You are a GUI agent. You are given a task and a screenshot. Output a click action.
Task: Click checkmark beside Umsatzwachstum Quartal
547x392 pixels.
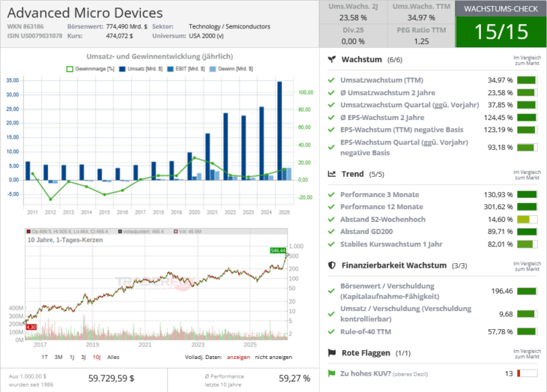(x=331, y=105)
